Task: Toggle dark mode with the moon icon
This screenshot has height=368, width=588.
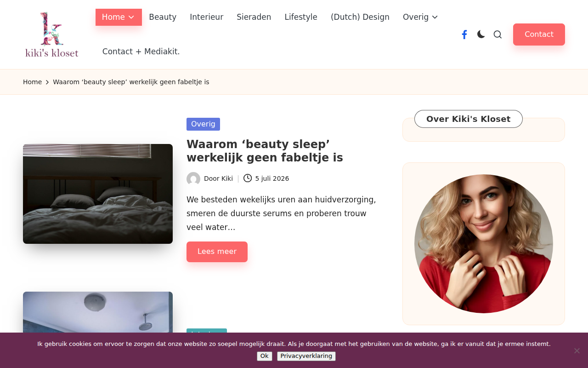Action: point(481,34)
